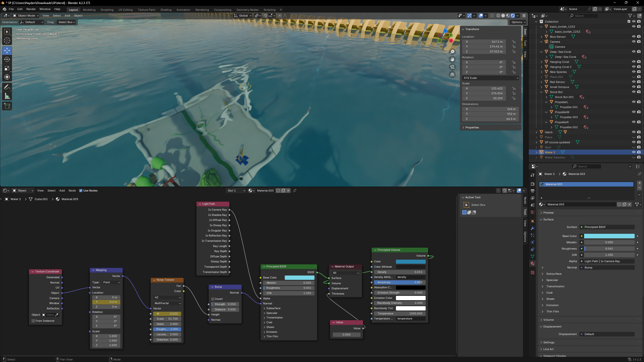Open the viewport sidebar Tool tab

[525, 43]
